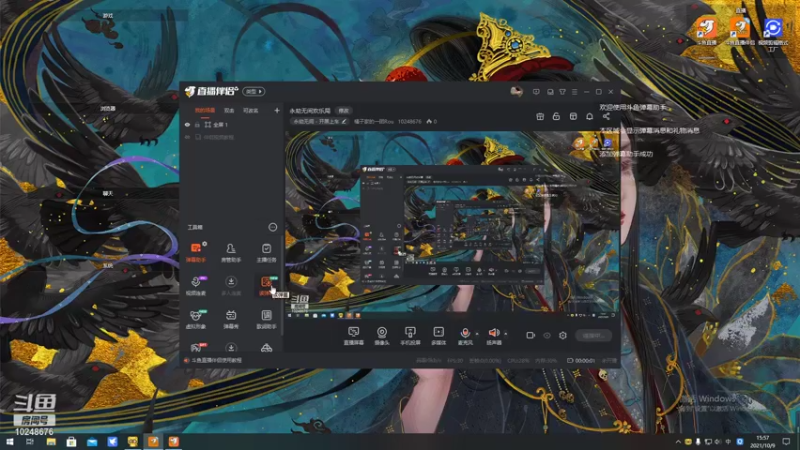Add the 摄像头 camera source

coord(382,336)
